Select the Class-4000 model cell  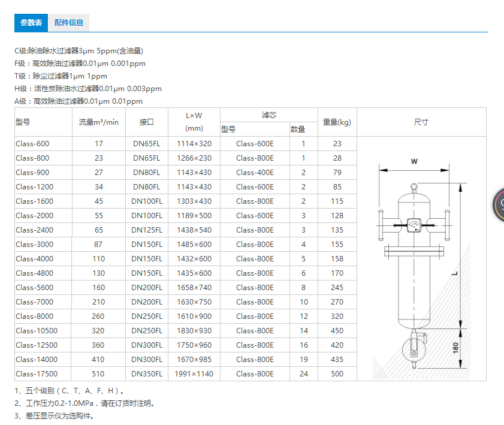point(43,259)
